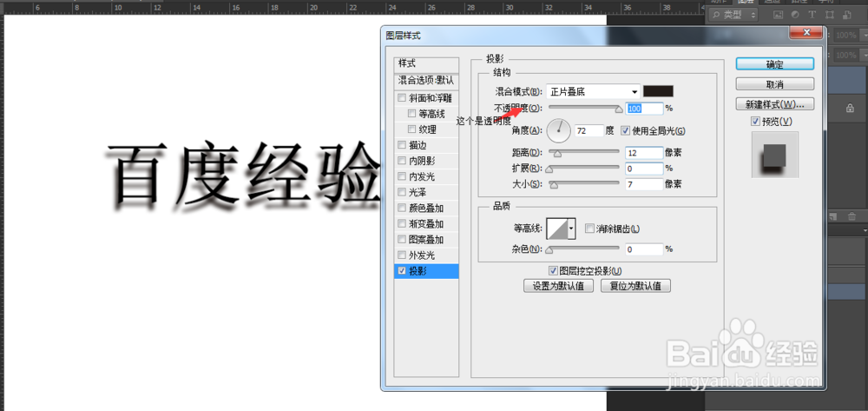Select Outer Glow (外发光) style row label
This screenshot has height=411, width=868.
point(422,255)
